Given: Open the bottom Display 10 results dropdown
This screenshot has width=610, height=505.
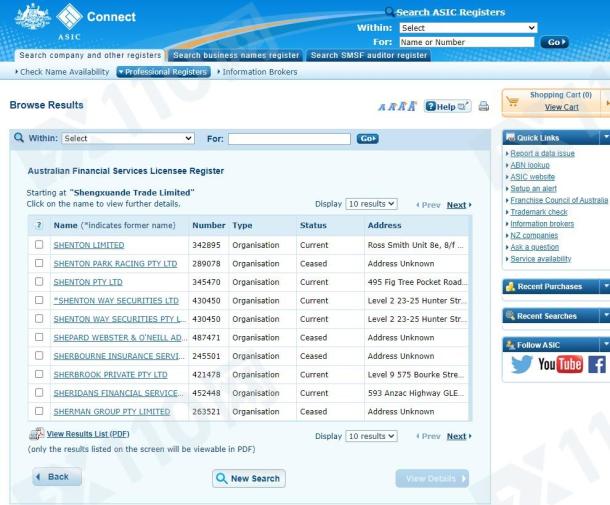Looking at the screenshot, I should coord(372,436).
